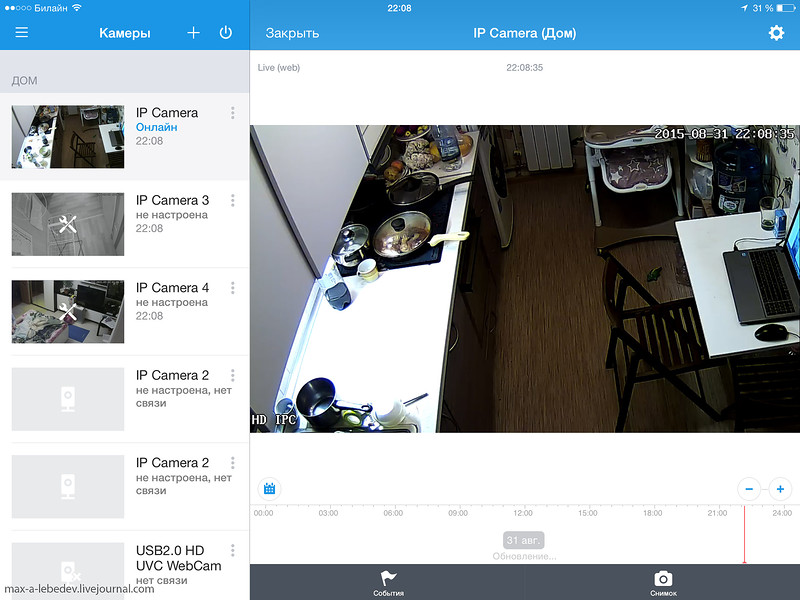The width and height of the screenshot is (800, 600).
Task: Select IP Camera 4 thumbnail
Action: [x=68, y=311]
